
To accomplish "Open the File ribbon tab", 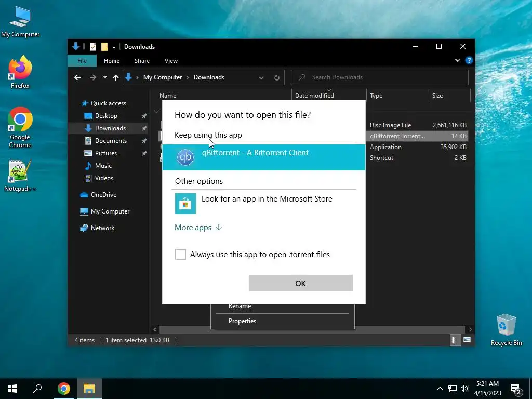I will coord(82,61).
